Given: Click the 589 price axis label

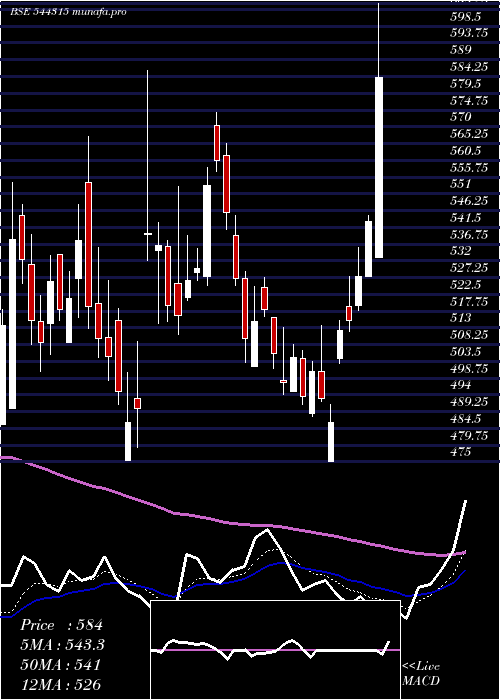Looking at the screenshot, I should tap(461, 50).
